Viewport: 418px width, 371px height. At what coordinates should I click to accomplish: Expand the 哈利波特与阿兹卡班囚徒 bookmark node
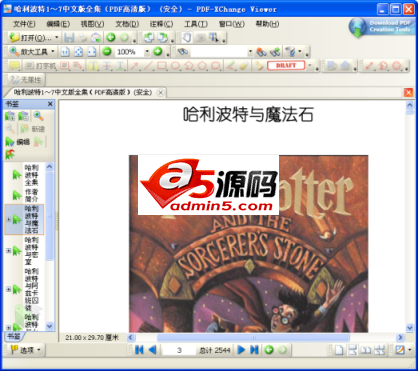8,289
